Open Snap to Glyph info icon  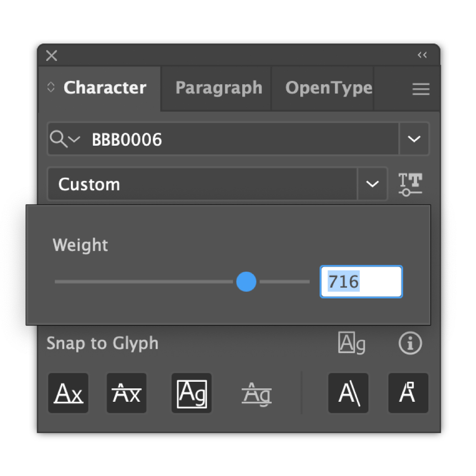point(410,343)
